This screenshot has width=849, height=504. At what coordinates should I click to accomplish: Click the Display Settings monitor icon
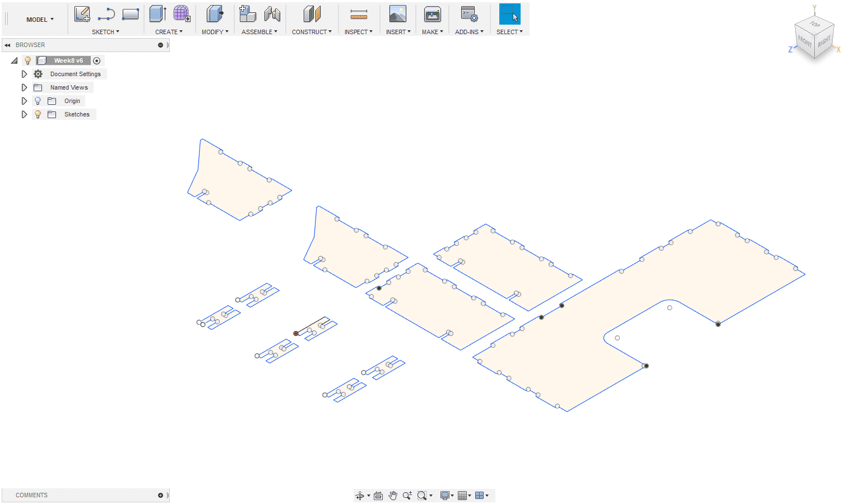pos(445,496)
